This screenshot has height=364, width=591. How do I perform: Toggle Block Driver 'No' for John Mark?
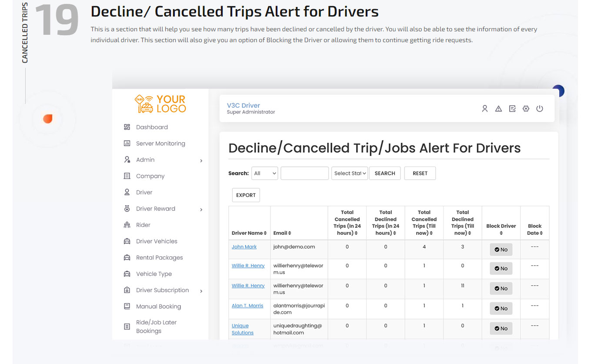501,250
